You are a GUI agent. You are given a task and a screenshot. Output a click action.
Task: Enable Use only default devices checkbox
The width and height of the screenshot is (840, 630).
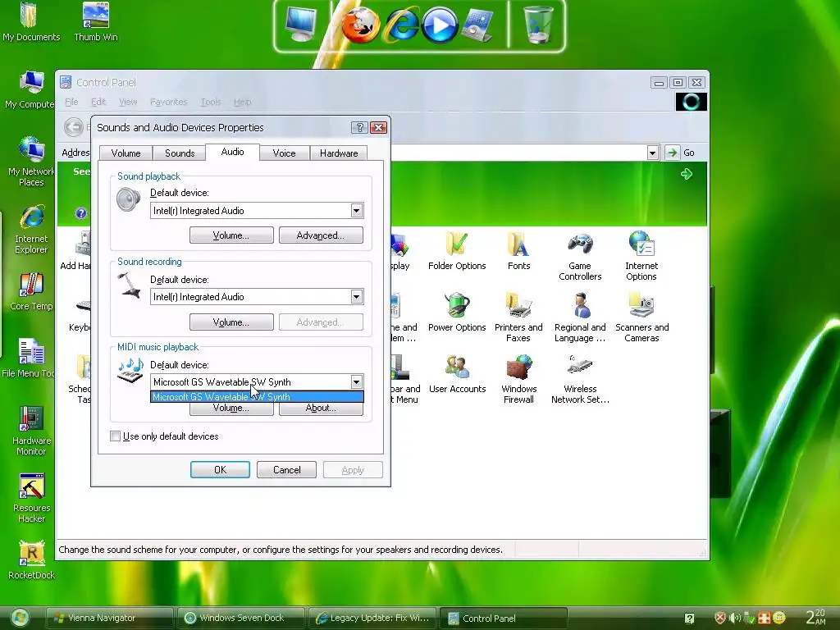tap(115, 436)
